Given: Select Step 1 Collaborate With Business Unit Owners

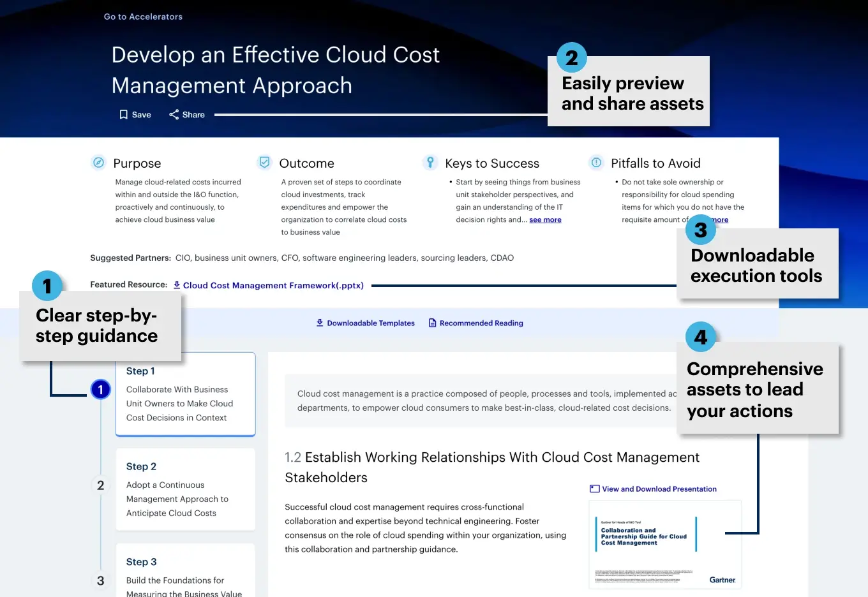Looking at the screenshot, I should click(x=185, y=394).
